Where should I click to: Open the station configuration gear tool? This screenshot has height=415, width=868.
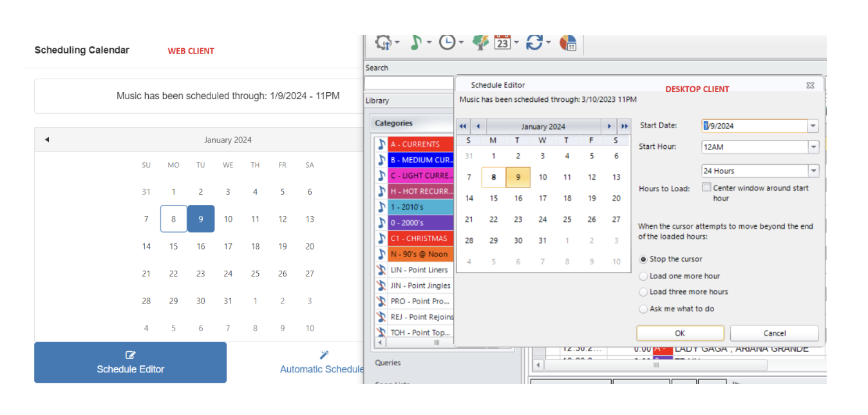(x=383, y=43)
